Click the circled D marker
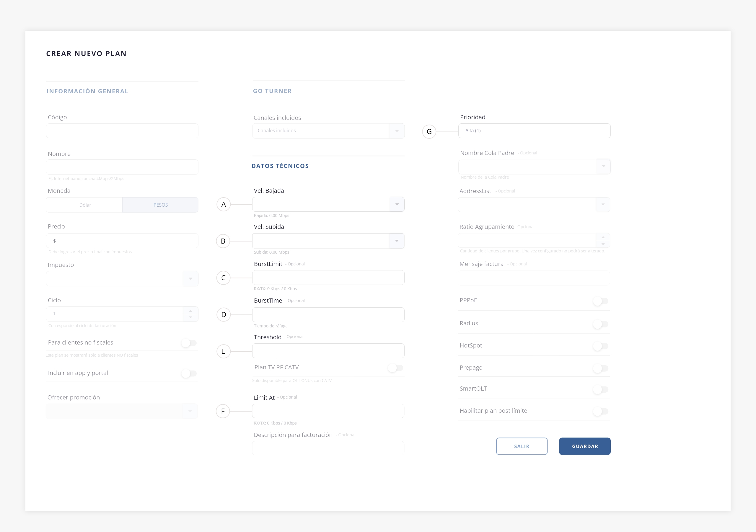Image resolution: width=756 pixels, height=532 pixels. pyautogui.click(x=224, y=315)
